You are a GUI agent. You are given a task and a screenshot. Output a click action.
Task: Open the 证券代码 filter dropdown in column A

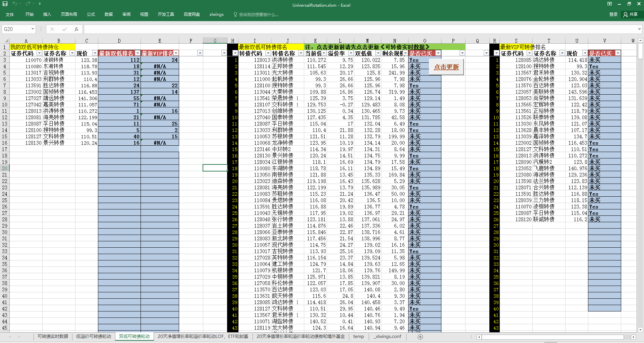point(39,53)
